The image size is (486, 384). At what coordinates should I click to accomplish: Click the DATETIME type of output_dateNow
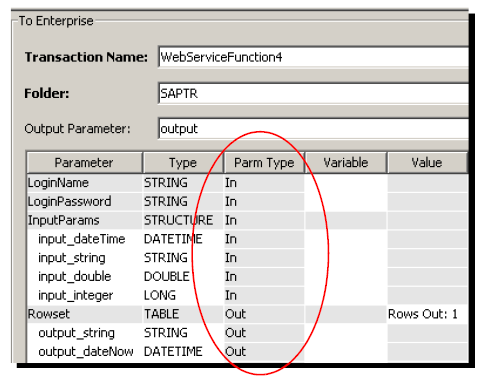183,351
